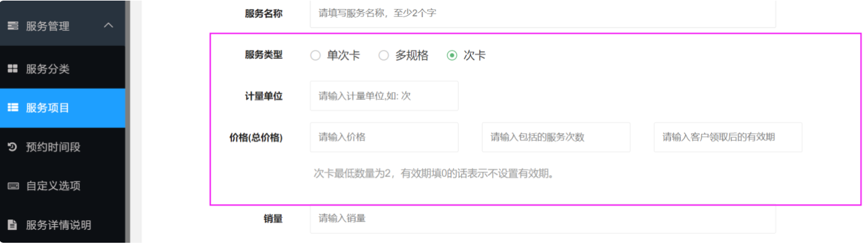Image resolution: width=868 pixels, height=244 pixels.
Task: Click the 自定义选项 keyboard icon
Action: [x=12, y=186]
